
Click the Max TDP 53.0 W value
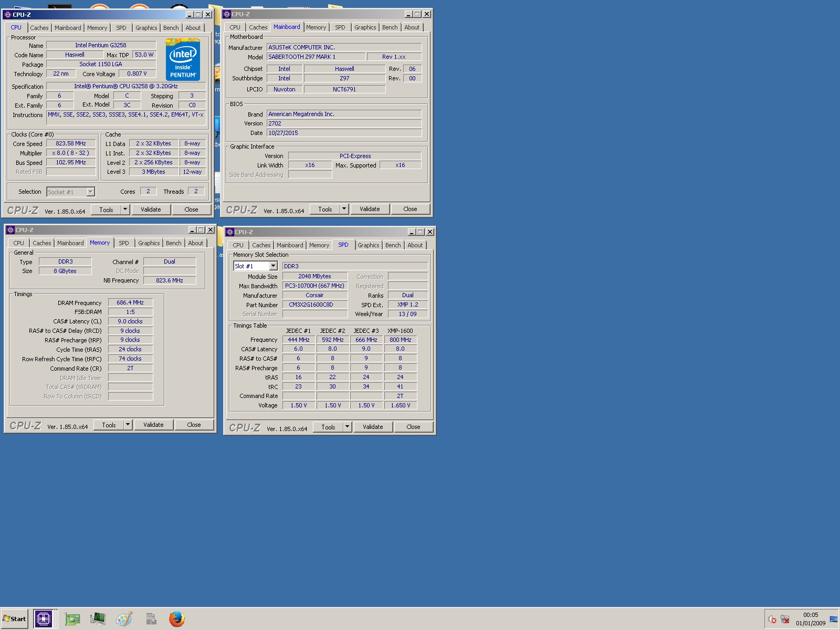coord(144,55)
